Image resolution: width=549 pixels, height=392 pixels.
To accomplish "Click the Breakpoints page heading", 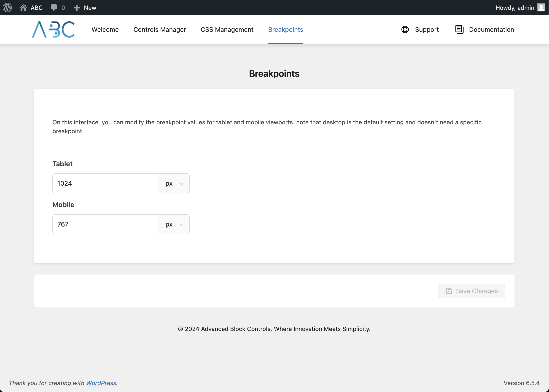I will click(274, 74).
